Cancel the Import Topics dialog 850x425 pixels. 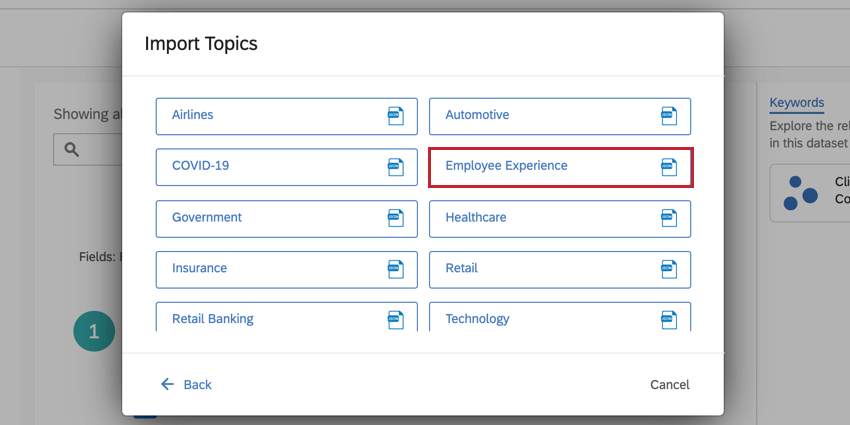coord(669,385)
